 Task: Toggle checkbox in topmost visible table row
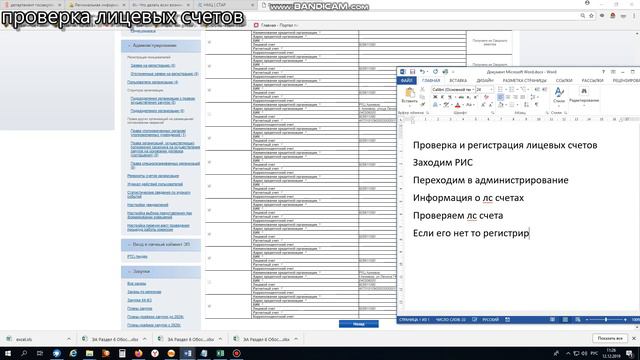(x=209, y=42)
